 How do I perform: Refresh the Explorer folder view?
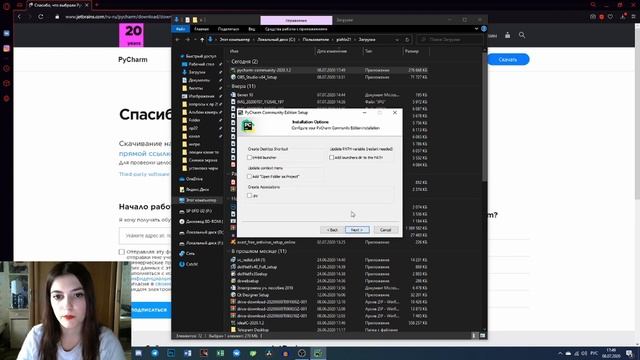click(407, 40)
